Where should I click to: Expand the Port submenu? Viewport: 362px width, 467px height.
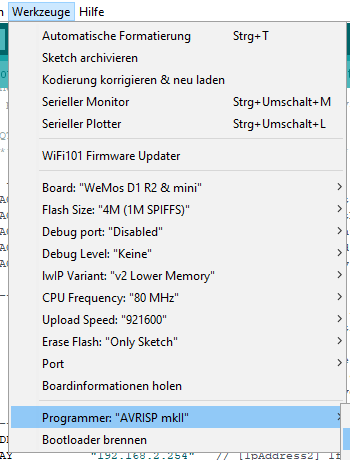click(177, 364)
